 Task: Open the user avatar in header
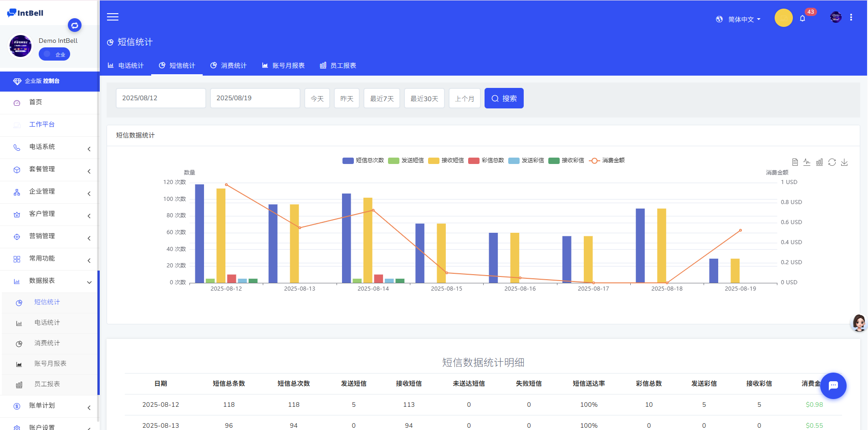click(836, 17)
